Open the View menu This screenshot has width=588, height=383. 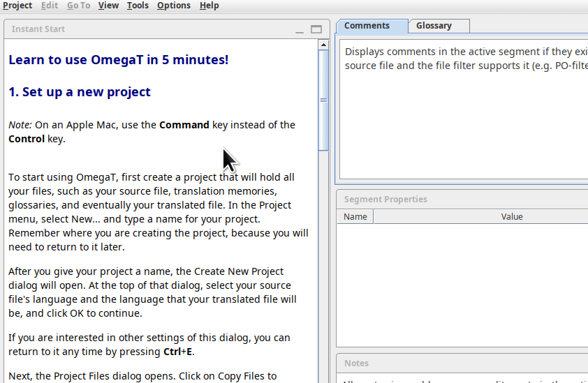108,6
